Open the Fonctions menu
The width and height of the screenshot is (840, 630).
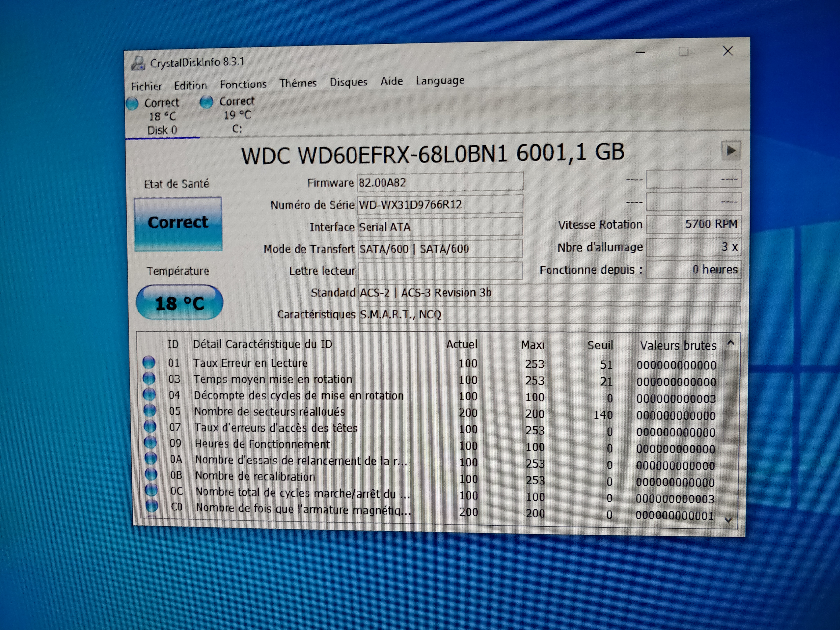tap(243, 84)
